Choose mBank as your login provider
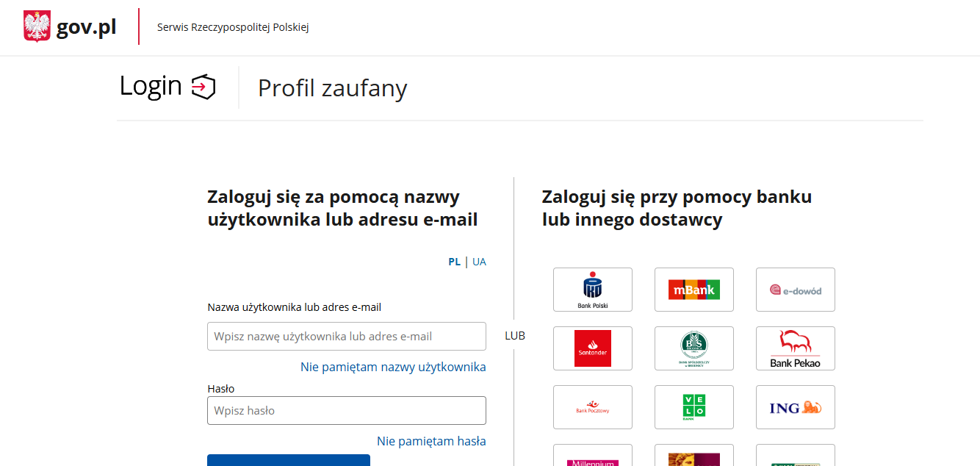This screenshot has height=466, width=980. [694, 289]
